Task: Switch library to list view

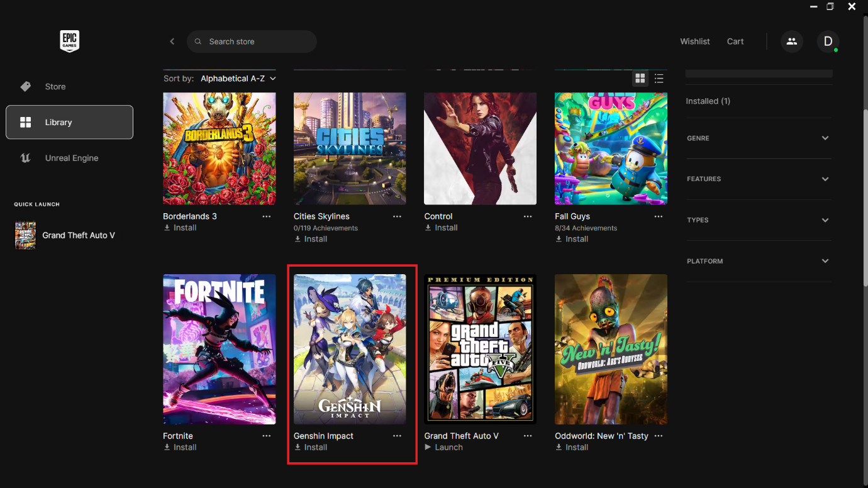Action: [659, 78]
